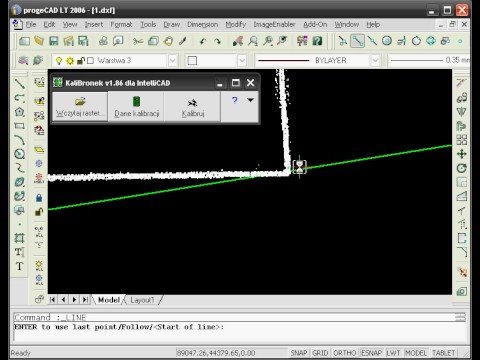Choose the Move tool on right toolbar
Viewport: 480px width, 360px height.
pyautogui.click(x=462, y=154)
